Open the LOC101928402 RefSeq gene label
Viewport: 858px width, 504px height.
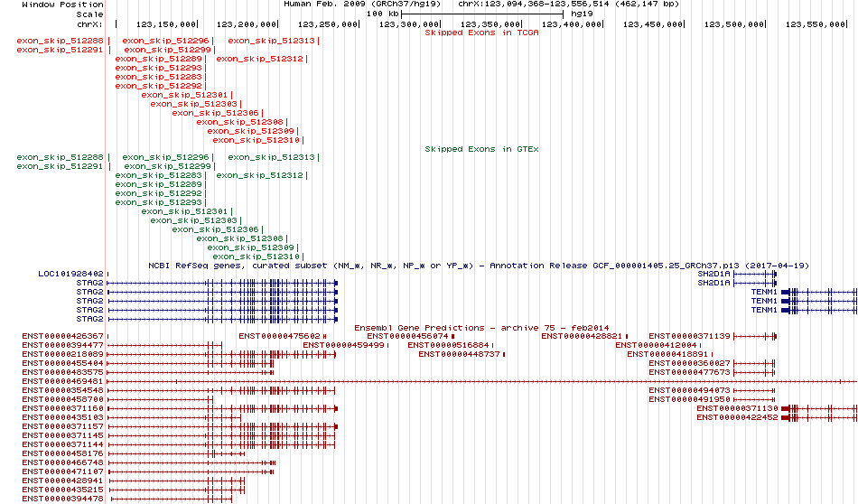(70, 275)
